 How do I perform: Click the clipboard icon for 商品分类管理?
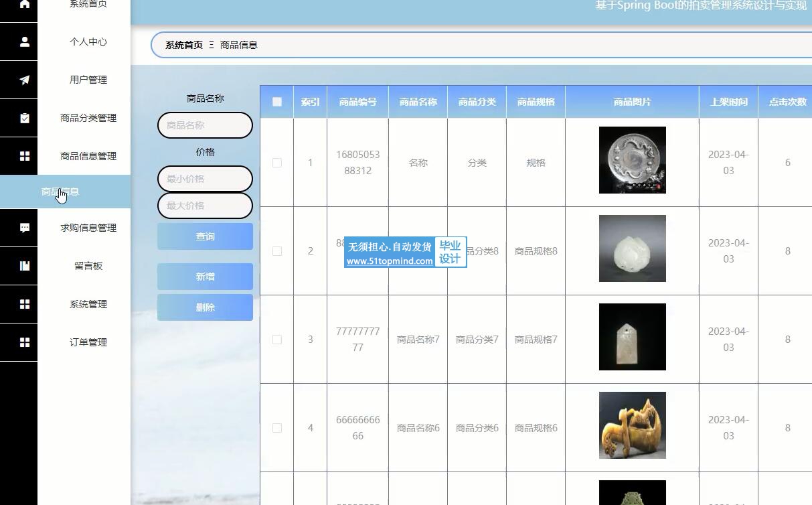tap(25, 118)
